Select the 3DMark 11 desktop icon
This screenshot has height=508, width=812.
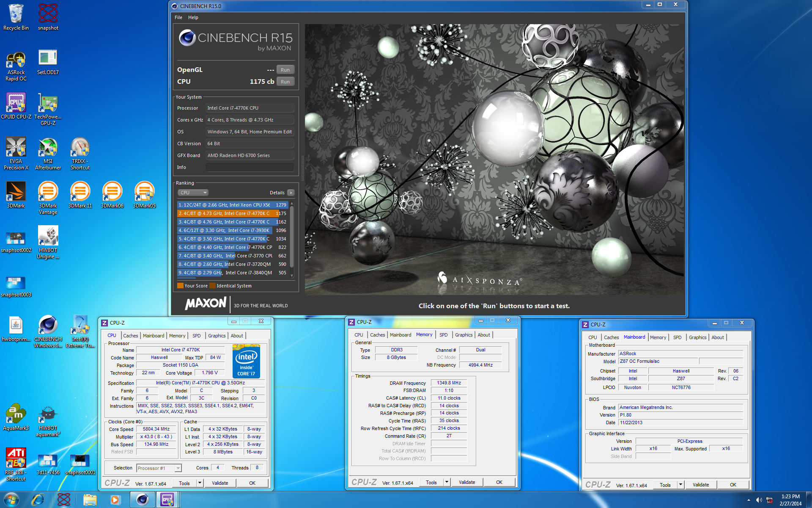point(80,195)
